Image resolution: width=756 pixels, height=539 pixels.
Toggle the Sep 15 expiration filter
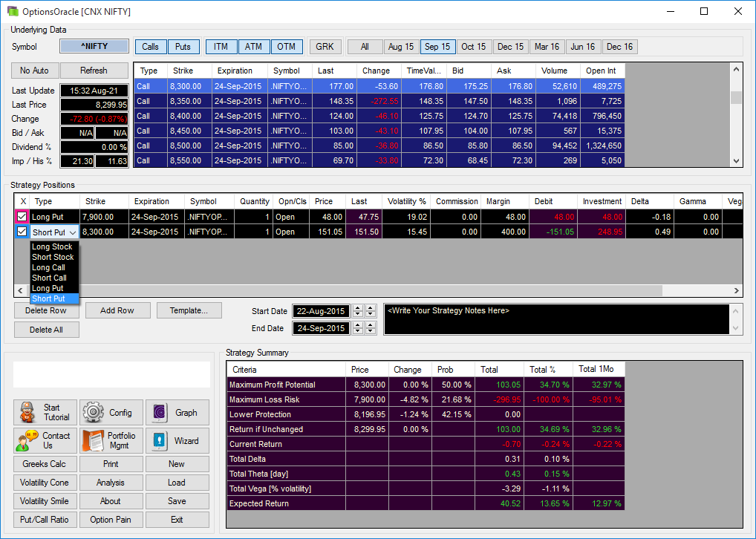click(x=437, y=47)
